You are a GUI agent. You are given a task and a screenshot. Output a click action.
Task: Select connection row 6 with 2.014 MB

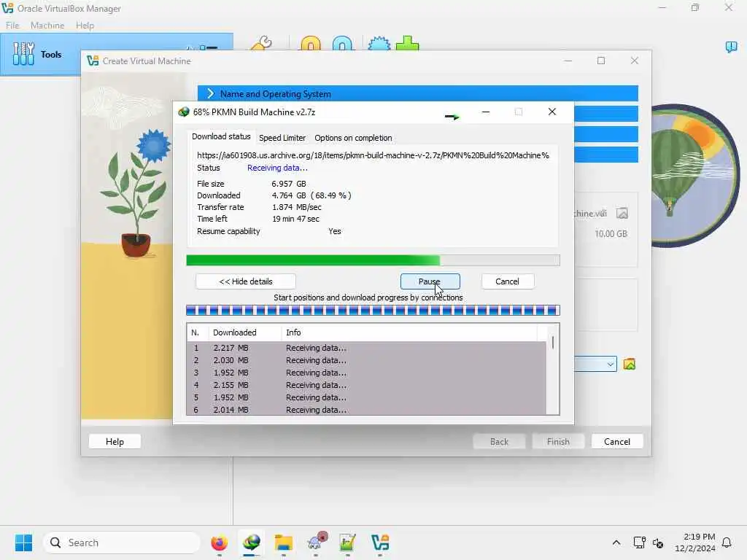[x=367, y=410]
